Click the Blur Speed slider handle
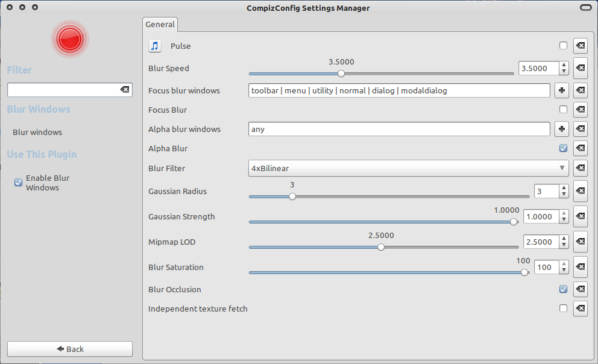Screen dimensions: 598x364 pos(341,74)
